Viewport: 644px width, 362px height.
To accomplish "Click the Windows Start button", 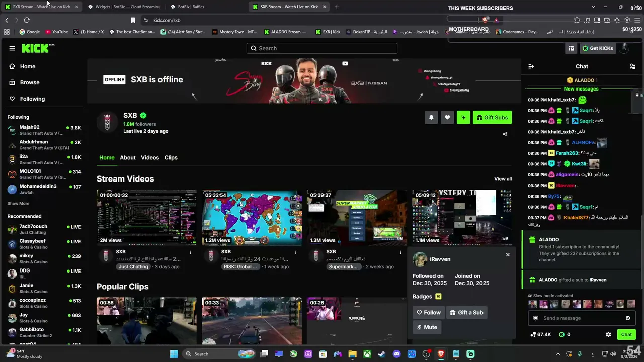I will (x=174, y=354).
